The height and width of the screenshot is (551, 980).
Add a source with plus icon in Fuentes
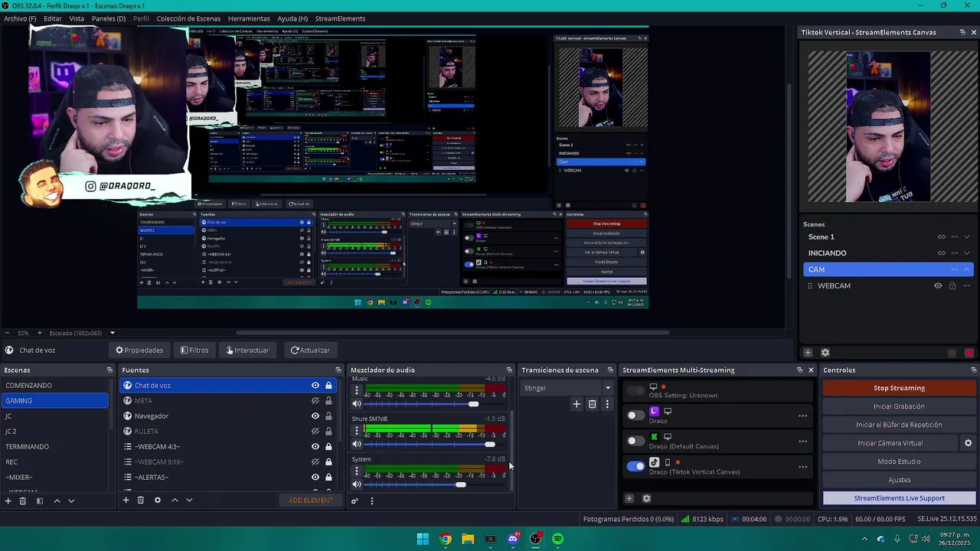(126, 500)
